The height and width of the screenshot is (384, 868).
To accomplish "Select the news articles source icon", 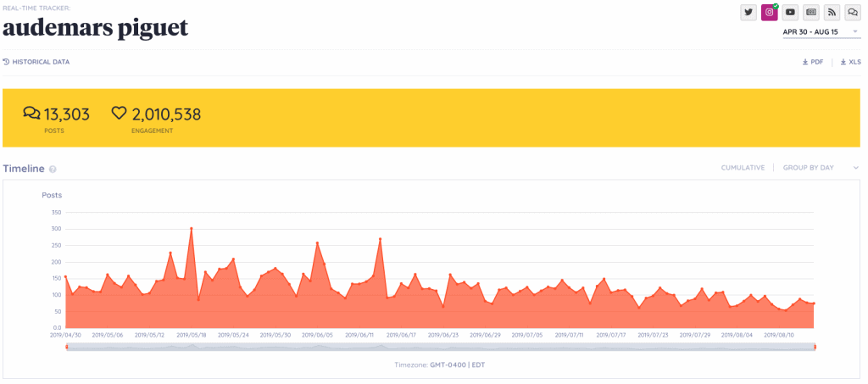I will pyautogui.click(x=811, y=12).
